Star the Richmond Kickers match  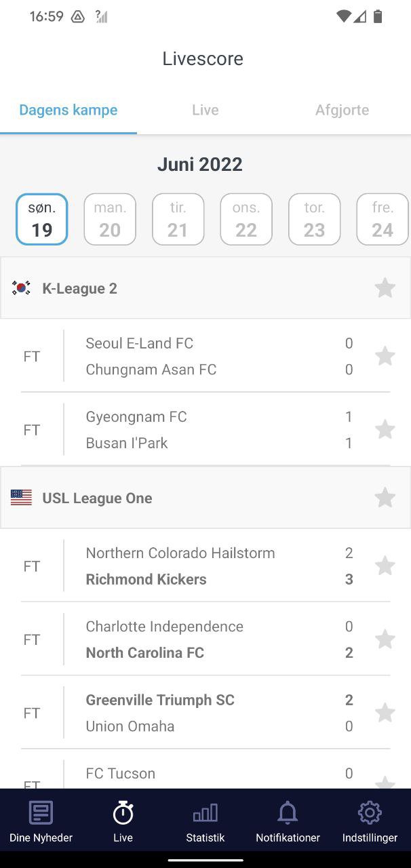click(385, 566)
